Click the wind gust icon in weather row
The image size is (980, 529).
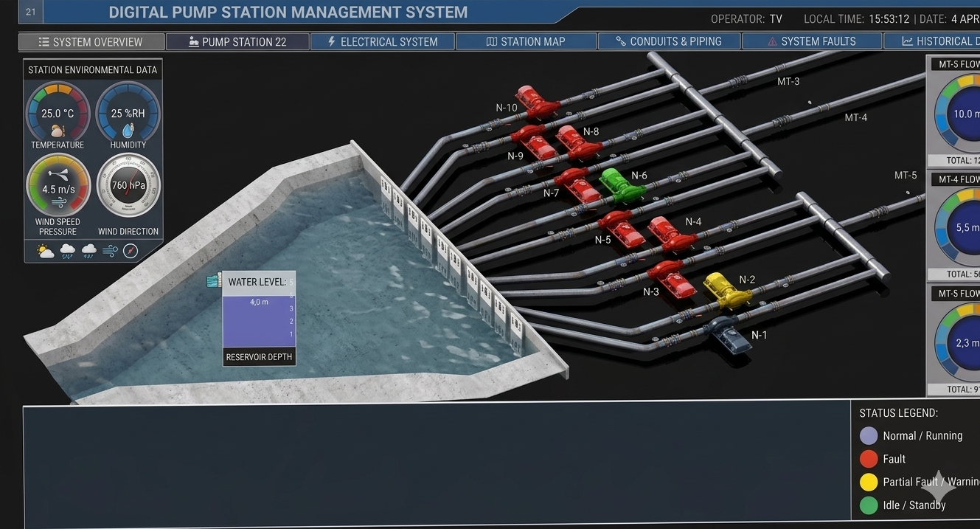point(110,251)
